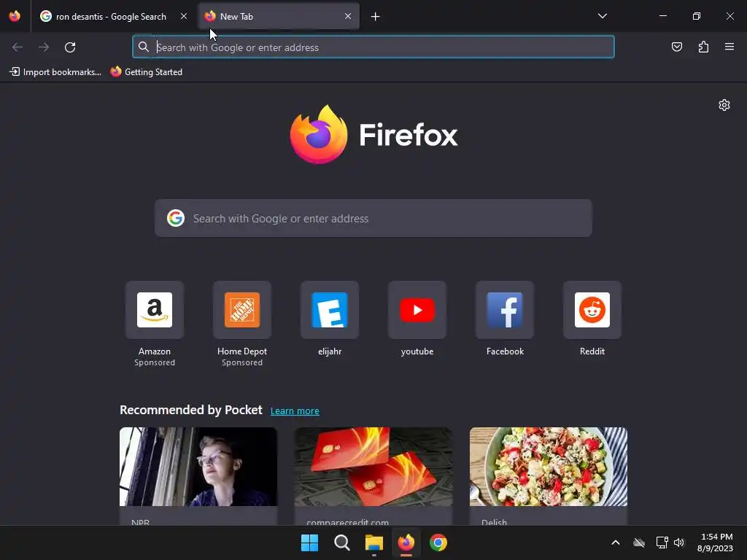This screenshot has width=747, height=560.
Task: Launch Chrome from the taskbar
Action: click(x=438, y=542)
